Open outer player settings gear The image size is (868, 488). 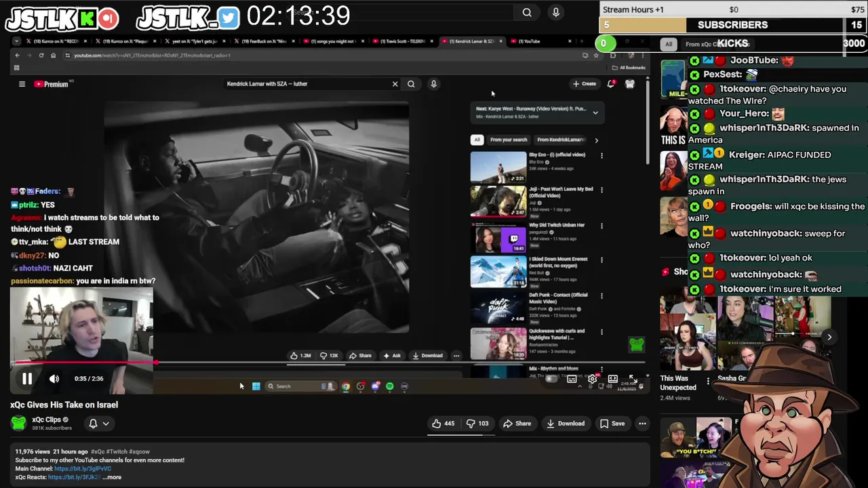click(592, 379)
